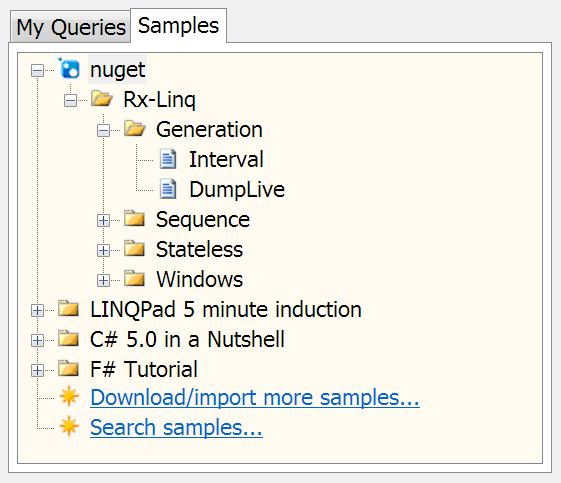Select the C# 5.0 in a Nutshell label
The width and height of the screenshot is (561, 483).
pos(187,340)
